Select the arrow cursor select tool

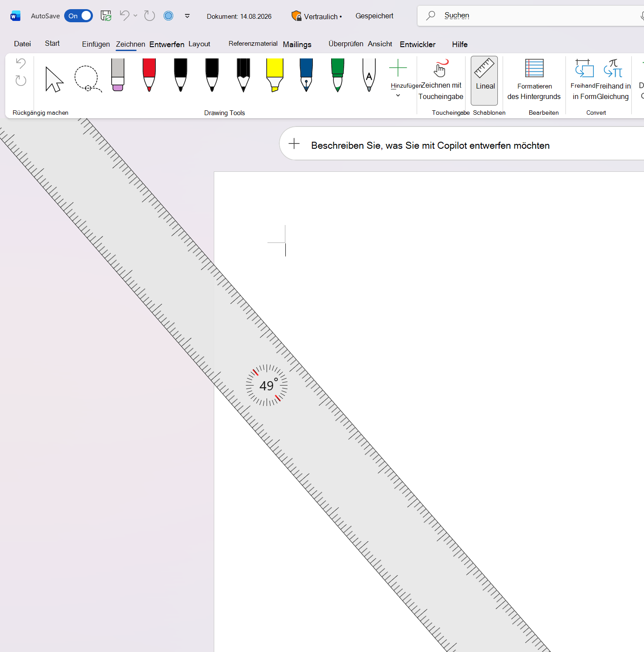pyautogui.click(x=55, y=79)
